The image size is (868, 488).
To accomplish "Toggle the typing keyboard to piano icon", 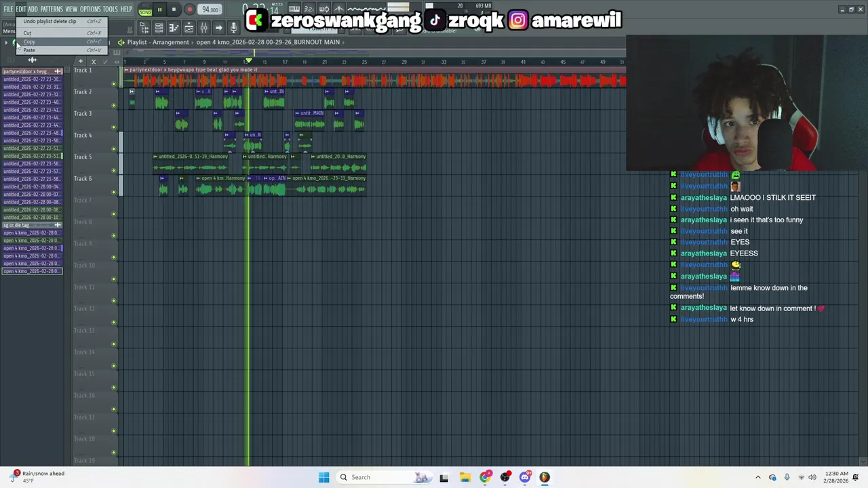I will [294, 9].
